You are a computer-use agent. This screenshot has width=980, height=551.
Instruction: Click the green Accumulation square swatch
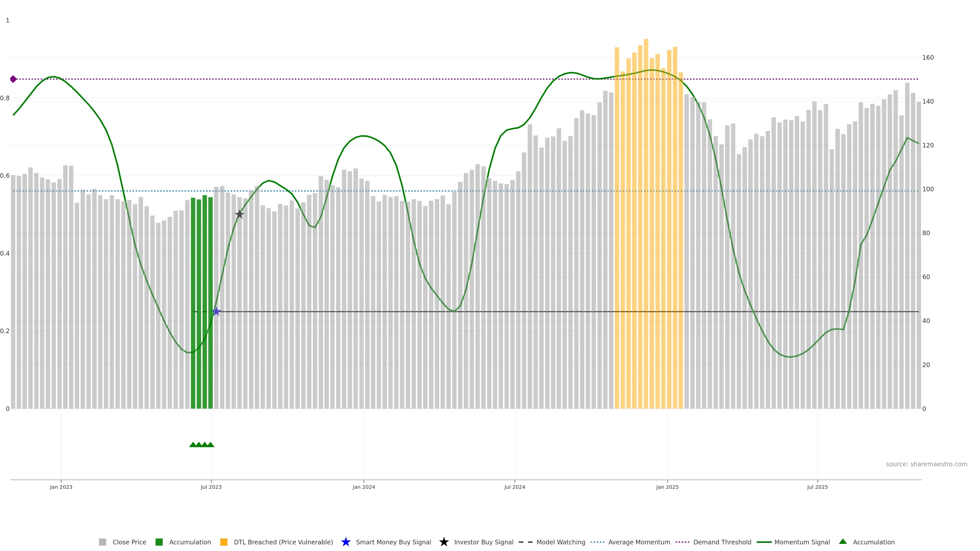[159, 542]
